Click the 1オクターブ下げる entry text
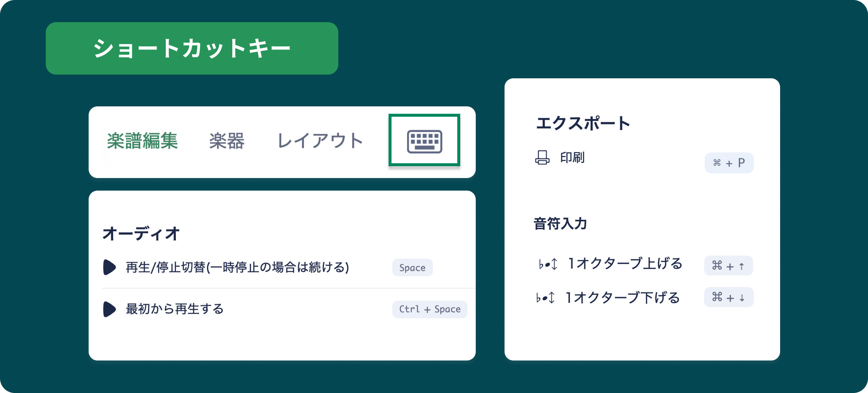Viewport: 868px width, 393px height. pos(623,297)
